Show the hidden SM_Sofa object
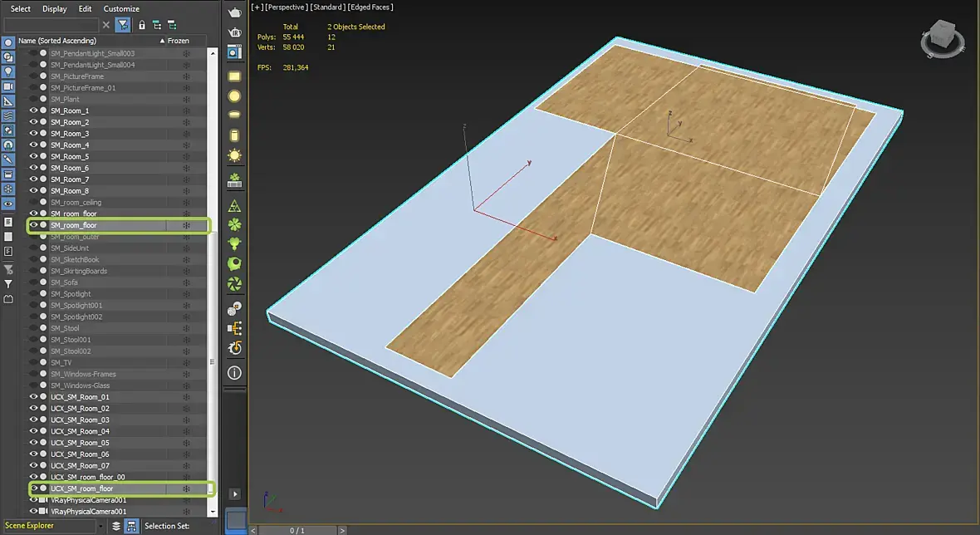This screenshot has width=980, height=535. (x=34, y=282)
